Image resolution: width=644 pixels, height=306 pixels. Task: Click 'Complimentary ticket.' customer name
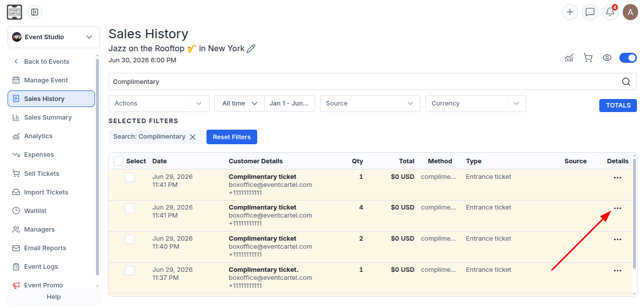pos(263,270)
